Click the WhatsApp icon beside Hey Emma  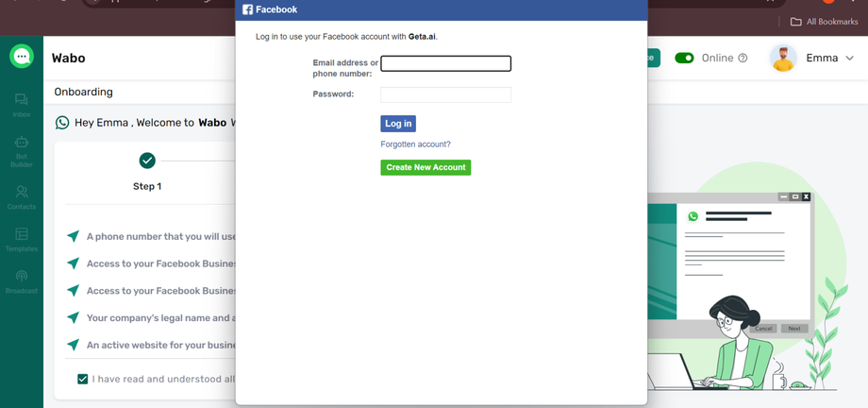click(62, 123)
